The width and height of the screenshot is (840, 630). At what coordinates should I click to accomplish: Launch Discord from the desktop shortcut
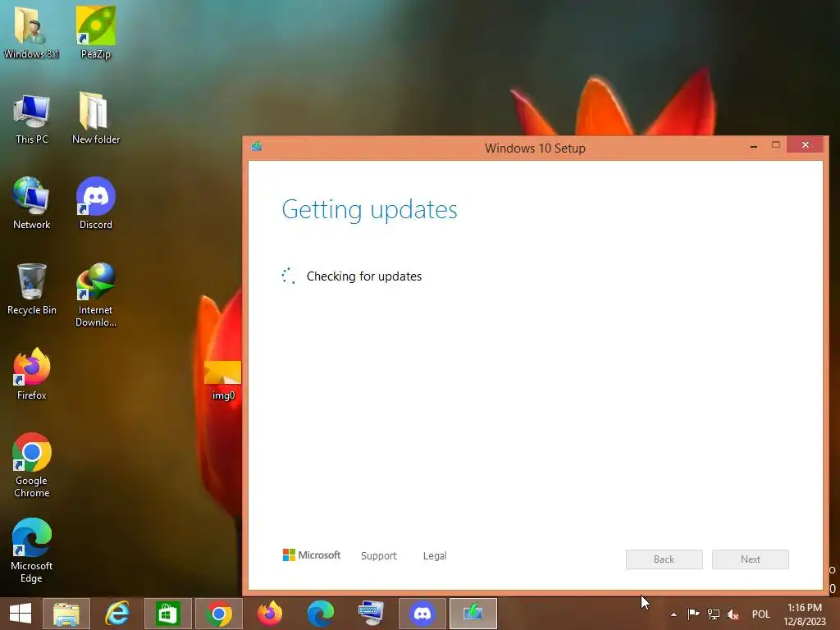point(96,203)
